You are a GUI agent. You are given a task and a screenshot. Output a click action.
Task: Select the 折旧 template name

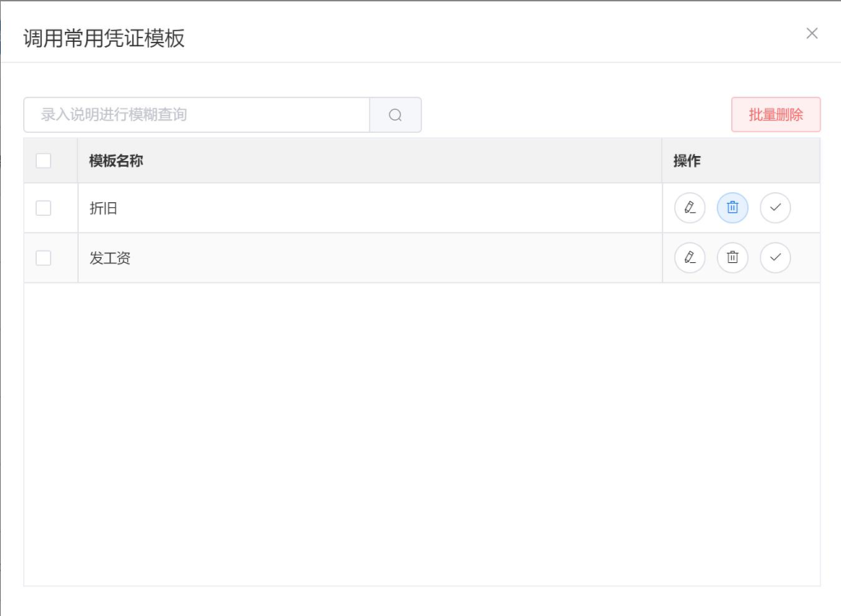(103, 208)
